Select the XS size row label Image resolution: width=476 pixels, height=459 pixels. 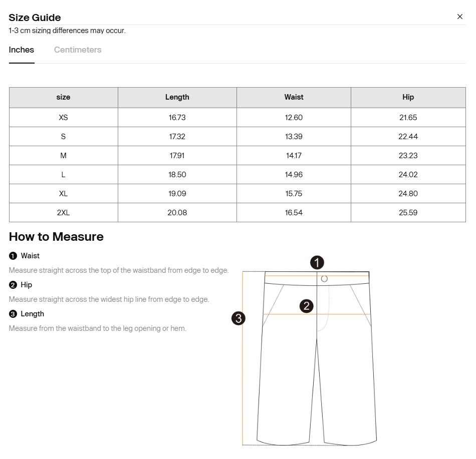63,118
